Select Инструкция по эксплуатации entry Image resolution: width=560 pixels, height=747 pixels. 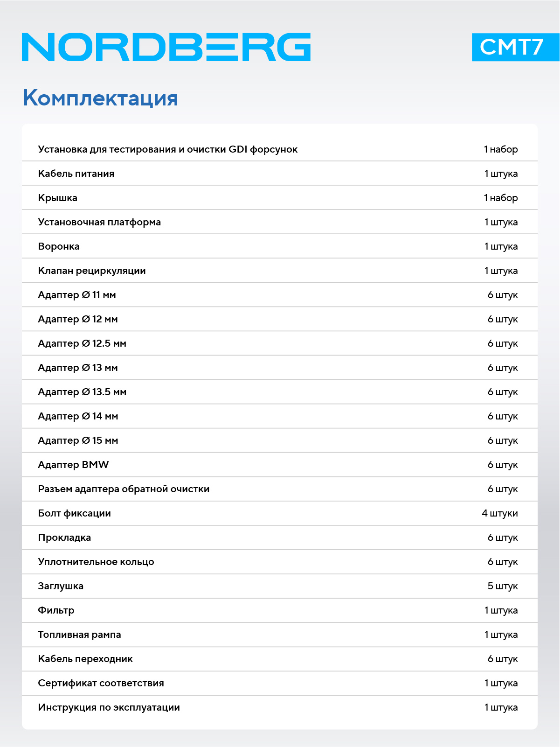[109, 707]
